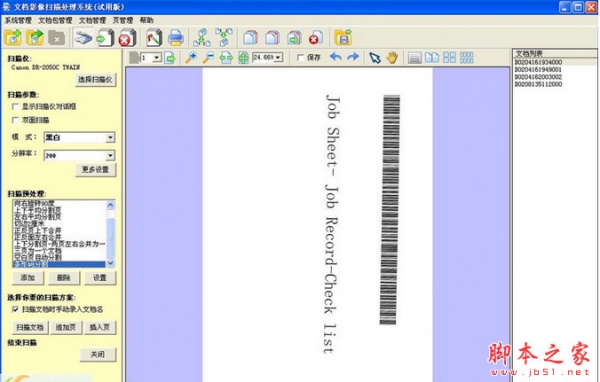600x382 pixels.
Task: Open the 帮助 menu
Action: [147, 20]
